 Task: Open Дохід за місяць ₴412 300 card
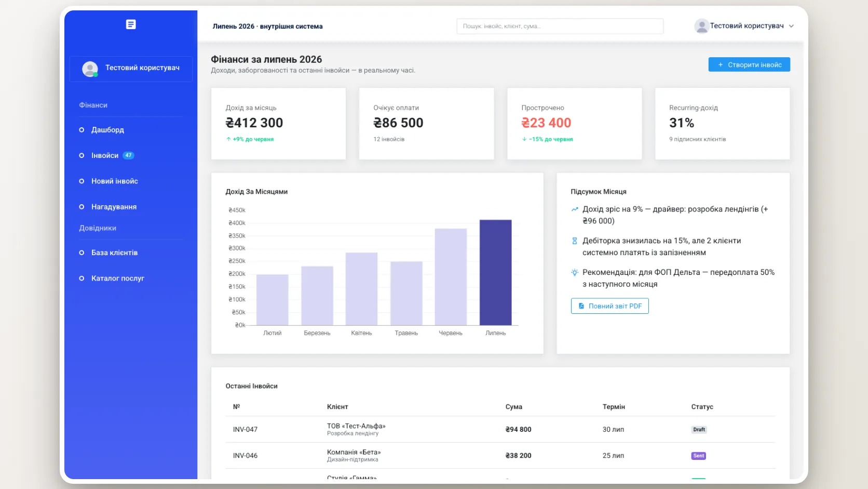tap(278, 124)
